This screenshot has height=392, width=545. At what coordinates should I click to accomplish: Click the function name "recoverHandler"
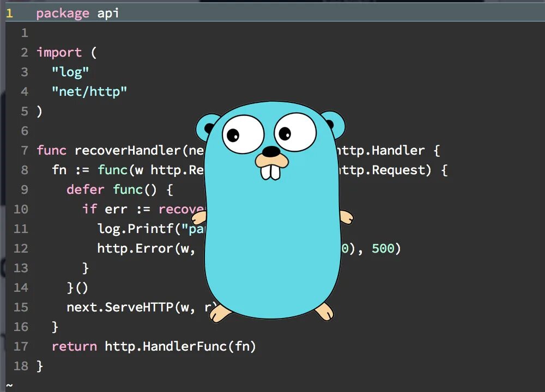click(x=128, y=150)
